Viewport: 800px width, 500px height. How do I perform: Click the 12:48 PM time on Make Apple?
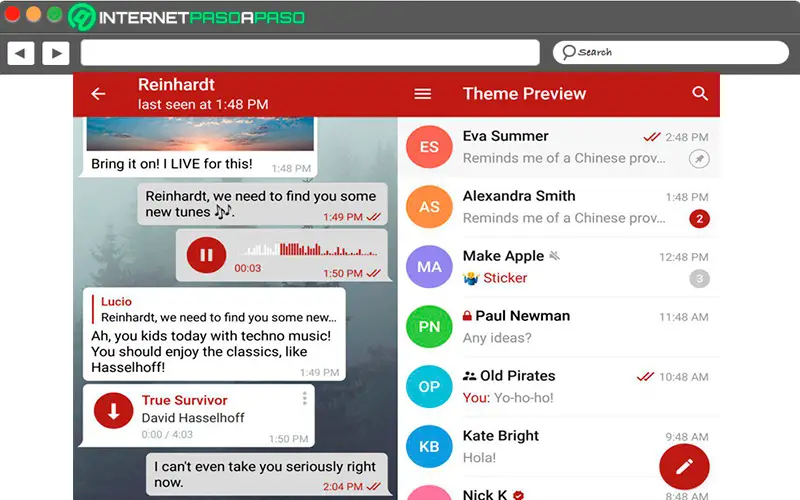tap(683, 257)
